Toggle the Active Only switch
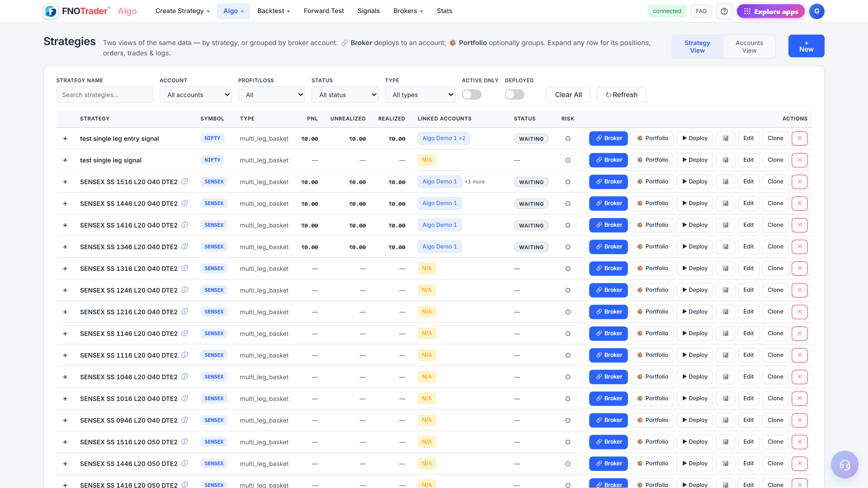Viewport: 868px width, 488px height. 472,95
